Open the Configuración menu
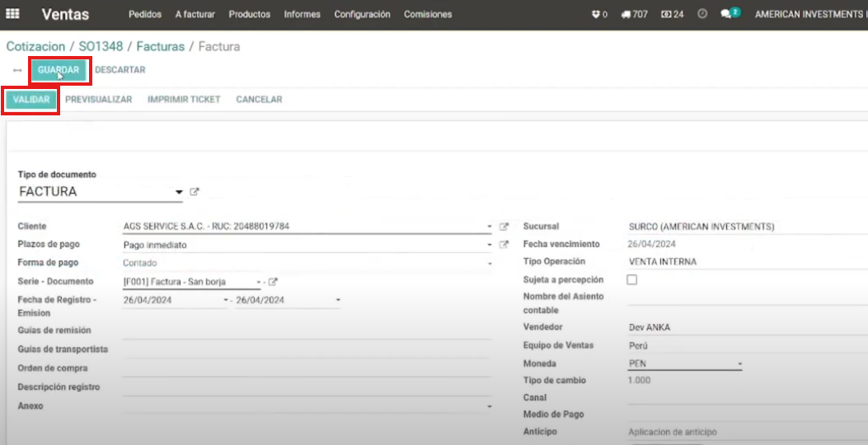 pyautogui.click(x=362, y=15)
